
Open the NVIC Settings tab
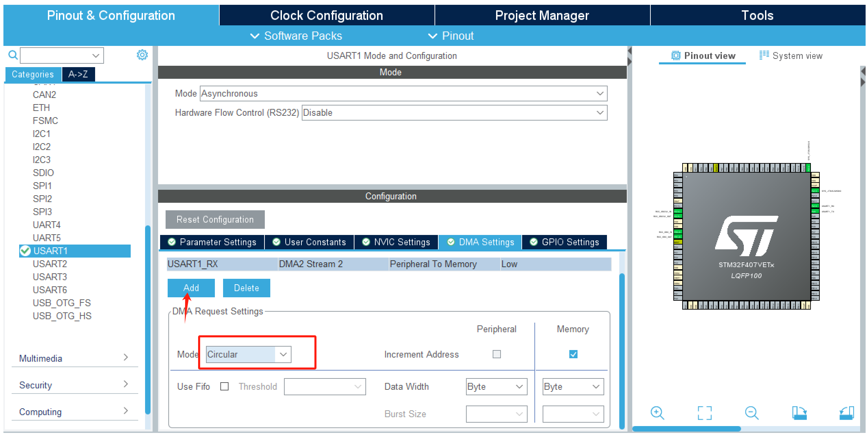click(x=396, y=242)
